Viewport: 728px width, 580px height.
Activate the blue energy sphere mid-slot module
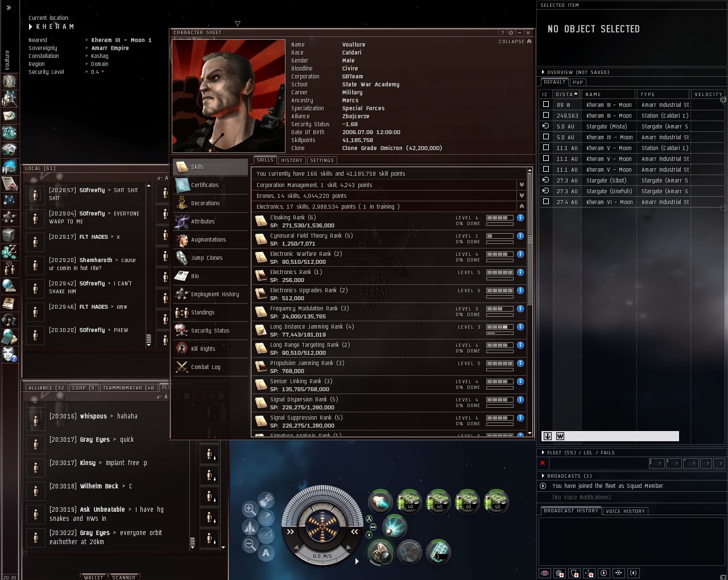tap(394, 527)
